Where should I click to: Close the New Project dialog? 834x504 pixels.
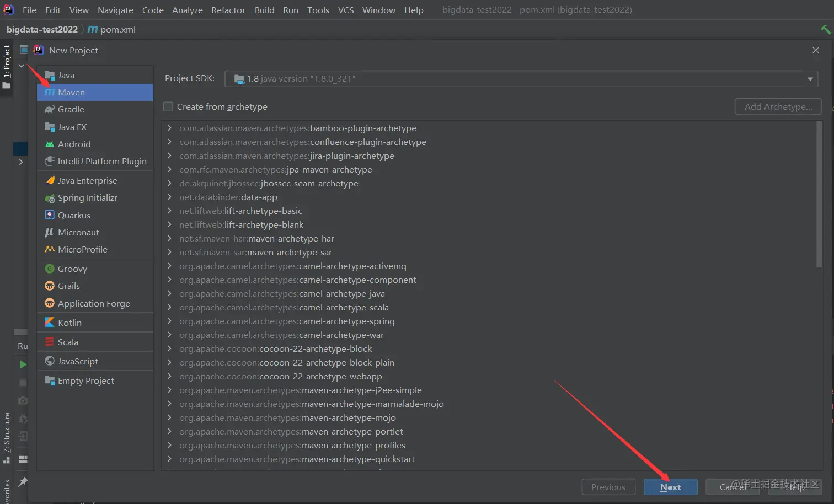(x=816, y=50)
